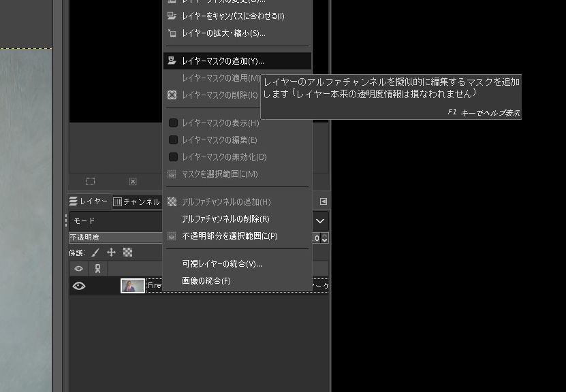566x392 pixels.
Task: Open the モード blend mode dropdown
Action: click(319, 221)
